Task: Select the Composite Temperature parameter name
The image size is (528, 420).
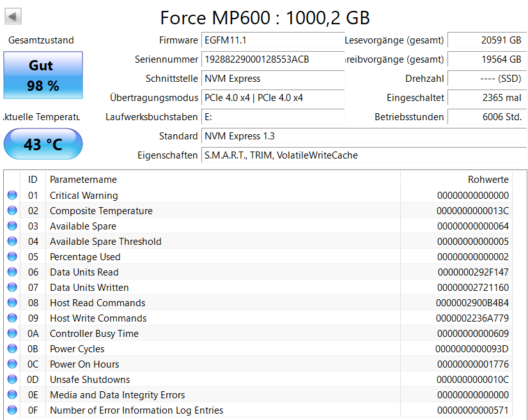Action: click(101, 211)
